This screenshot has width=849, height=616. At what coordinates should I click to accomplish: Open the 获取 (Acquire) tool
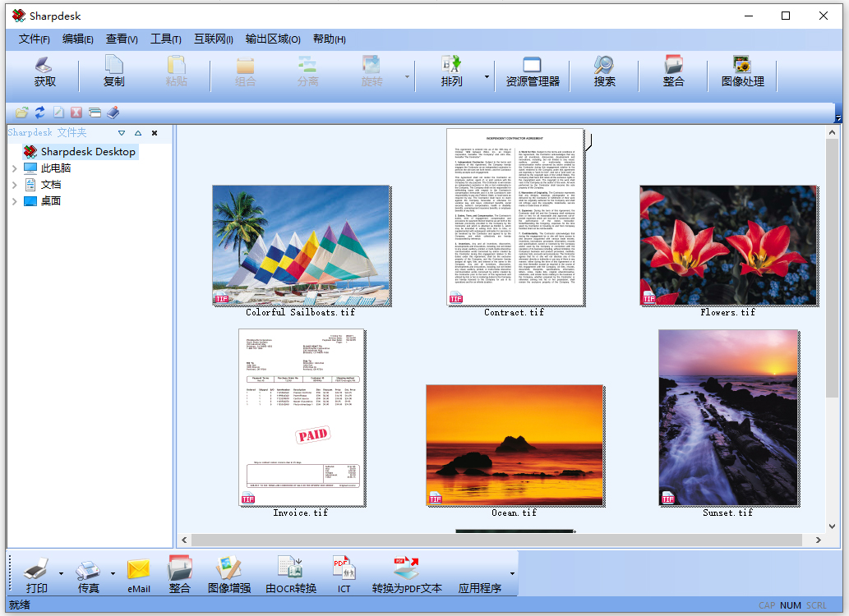pos(43,71)
